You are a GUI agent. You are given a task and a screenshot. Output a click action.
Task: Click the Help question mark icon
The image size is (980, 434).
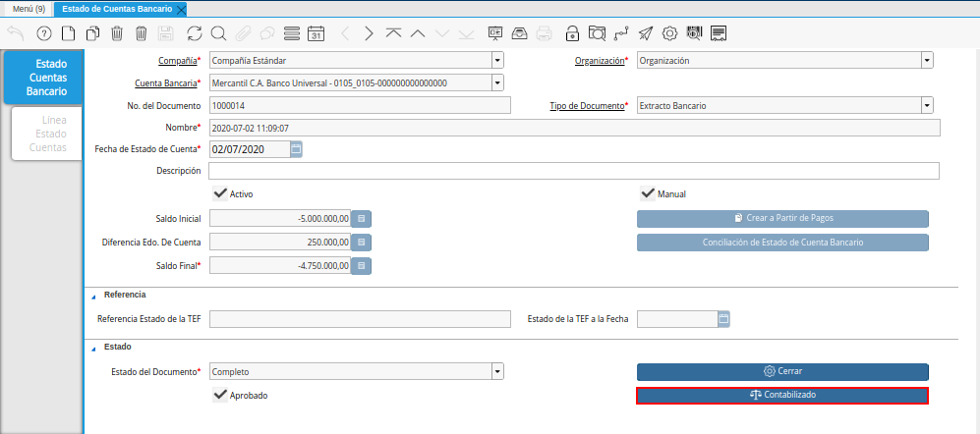click(x=43, y=33)
